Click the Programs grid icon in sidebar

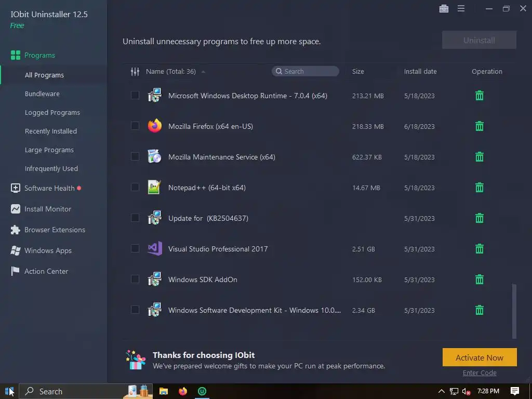point(16,55)
